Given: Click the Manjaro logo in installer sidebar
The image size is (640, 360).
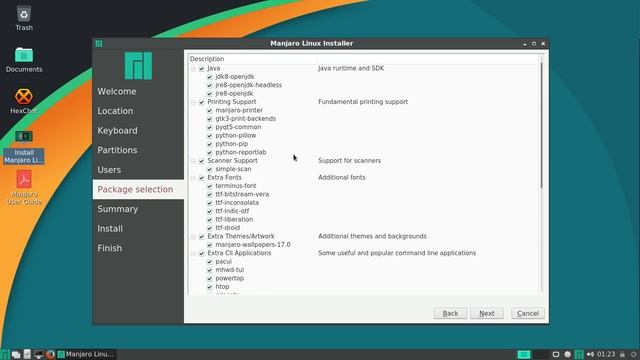Looking at the screenshot, I should point(138,65).
